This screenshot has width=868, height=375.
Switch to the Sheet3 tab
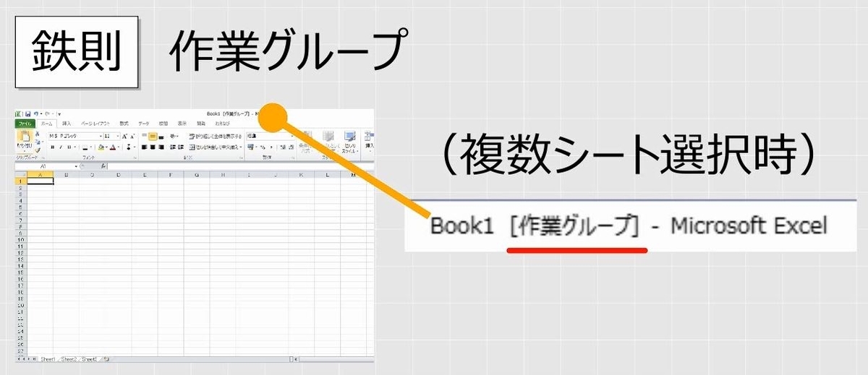coord(89,359)
